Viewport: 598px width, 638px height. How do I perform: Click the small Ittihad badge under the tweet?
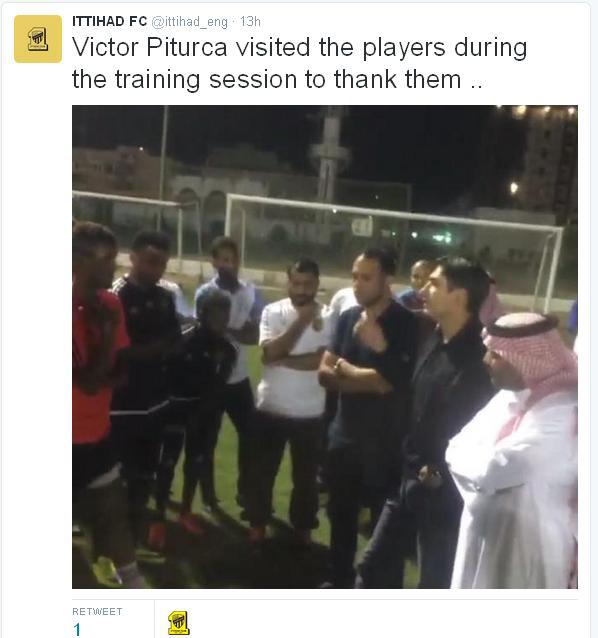click(179, 623)
